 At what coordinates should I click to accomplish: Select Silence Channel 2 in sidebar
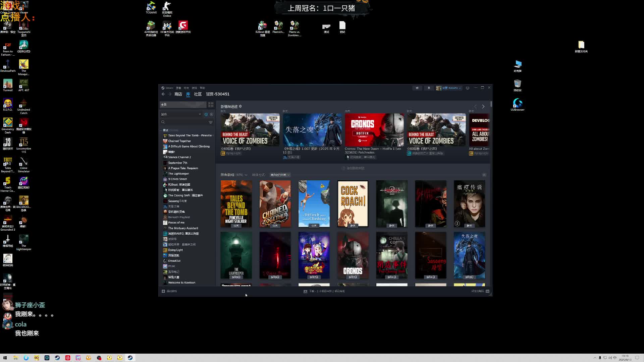[179, 157]
